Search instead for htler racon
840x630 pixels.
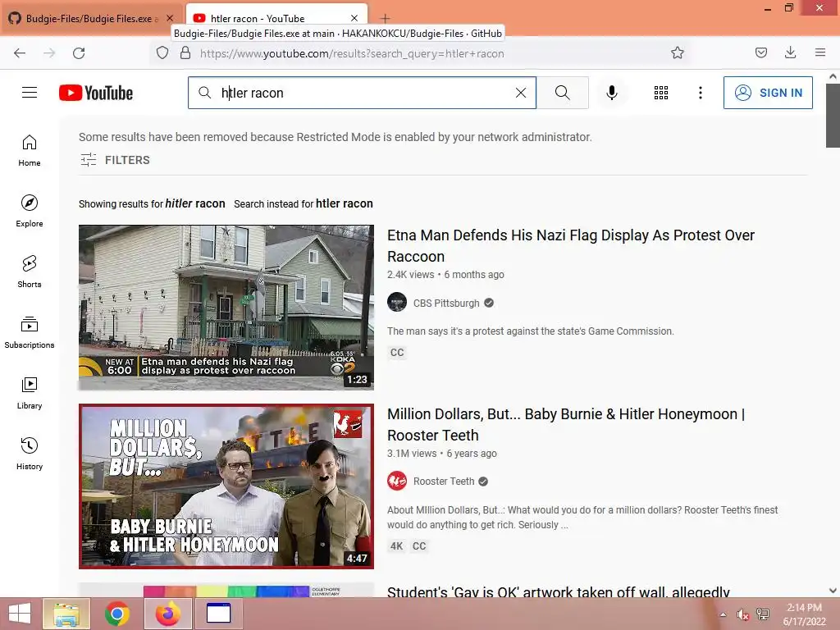tap(344, 203)
